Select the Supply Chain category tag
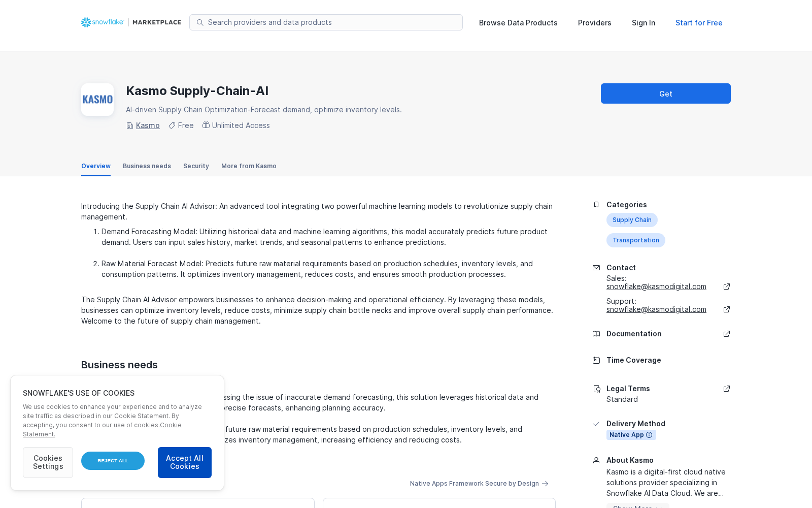Viewport: 812px width, 508px height. (632, 220)
